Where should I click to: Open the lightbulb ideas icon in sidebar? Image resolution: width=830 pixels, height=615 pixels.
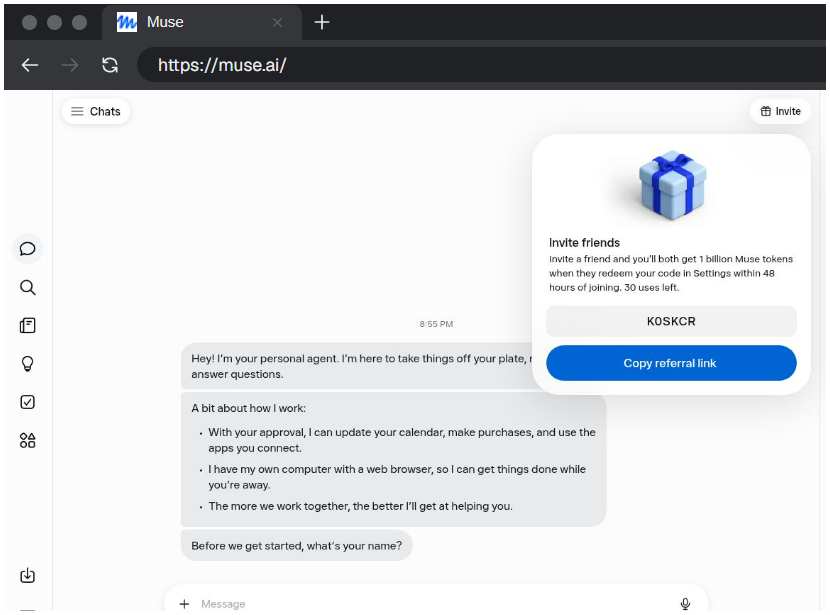28,364
